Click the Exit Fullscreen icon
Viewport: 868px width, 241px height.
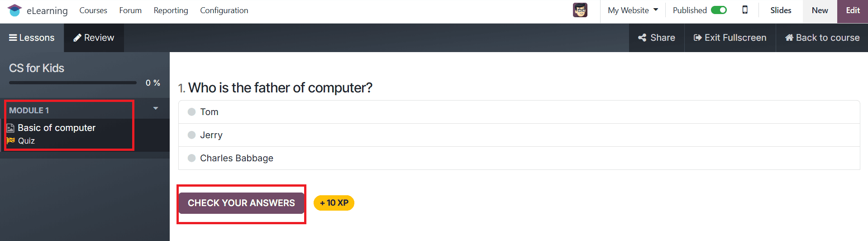point(697,38)
